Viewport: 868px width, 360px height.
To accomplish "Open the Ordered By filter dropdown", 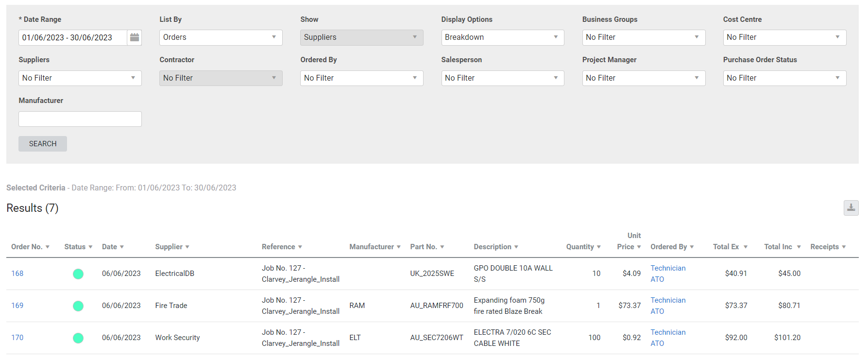I will point(361,78).
